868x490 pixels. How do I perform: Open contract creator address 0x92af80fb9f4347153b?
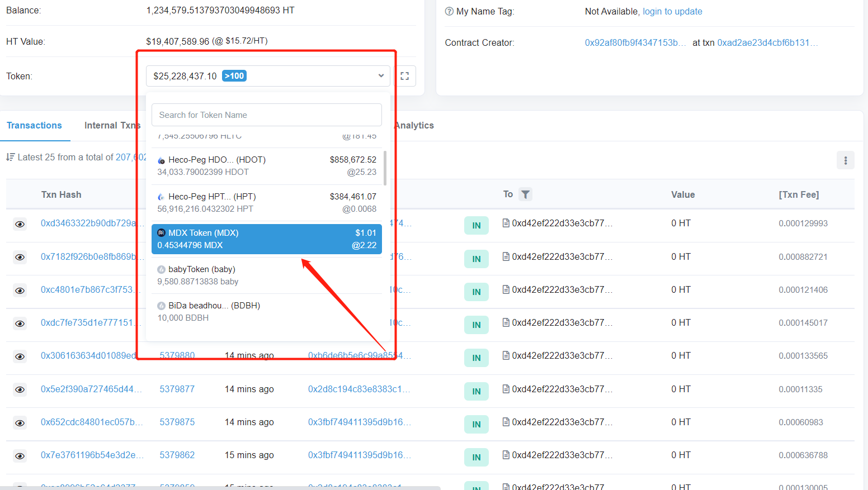[635, 42]
